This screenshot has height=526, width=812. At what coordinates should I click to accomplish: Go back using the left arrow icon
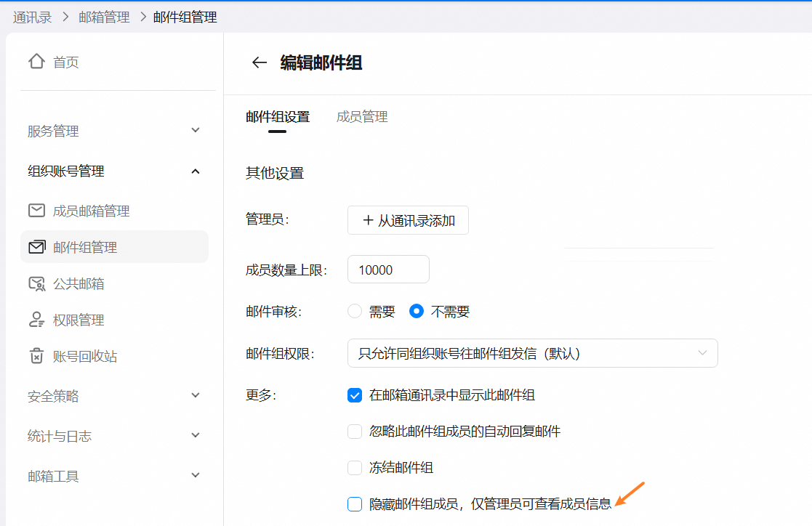pyautogui.click(x=260, y=62)
